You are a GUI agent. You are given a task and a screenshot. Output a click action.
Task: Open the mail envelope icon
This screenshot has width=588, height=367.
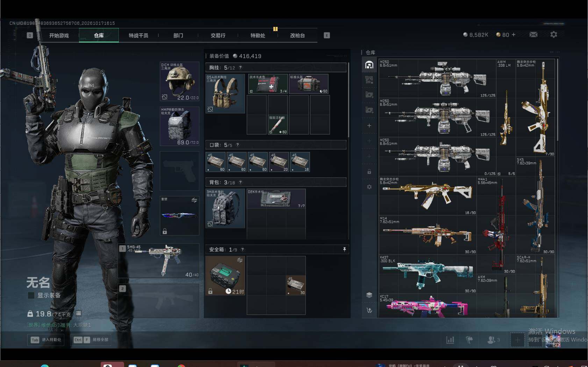(533, 35)
